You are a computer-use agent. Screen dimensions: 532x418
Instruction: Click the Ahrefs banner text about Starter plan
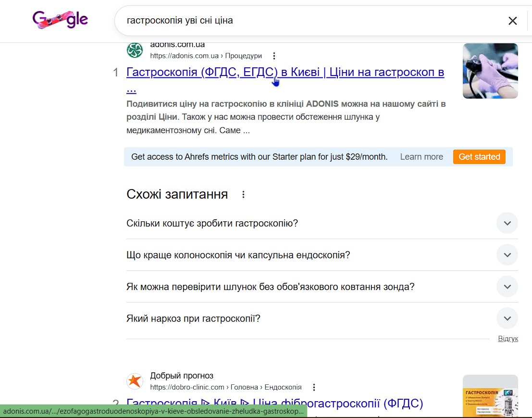259,157
